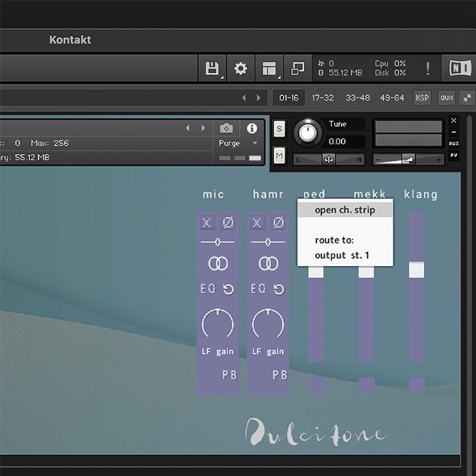Click next multi arrow beside the 01-16 tab
476x476 pixels.
(258, 98)
